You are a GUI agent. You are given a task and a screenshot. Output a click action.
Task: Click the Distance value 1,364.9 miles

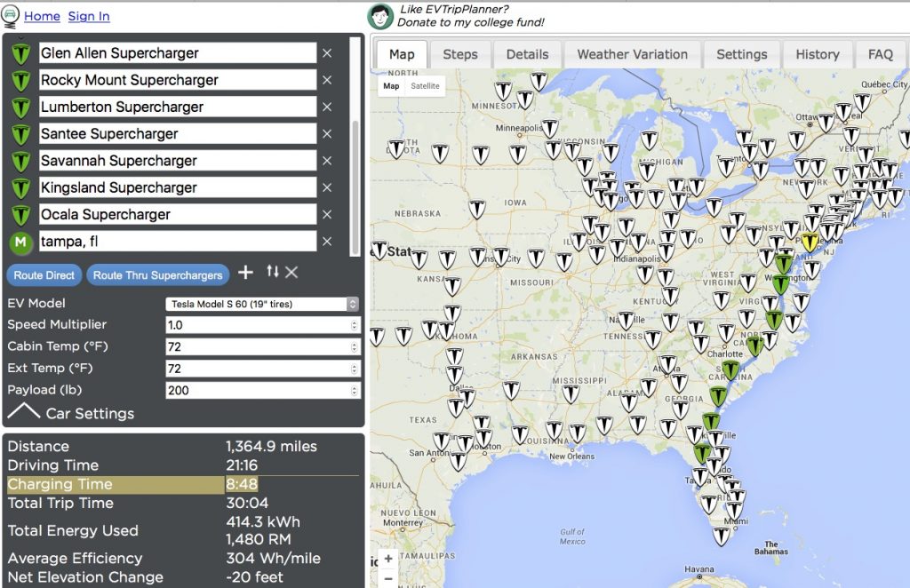point(272,447)
